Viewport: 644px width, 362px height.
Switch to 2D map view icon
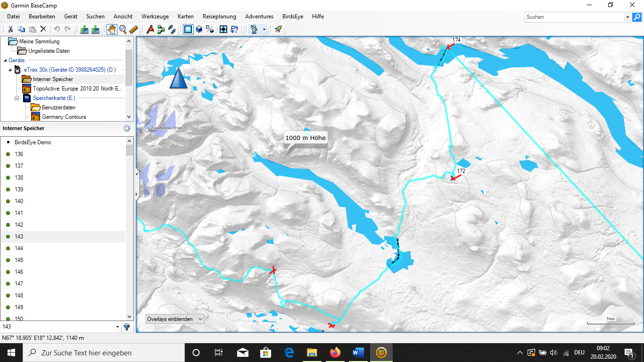point(188,29)
